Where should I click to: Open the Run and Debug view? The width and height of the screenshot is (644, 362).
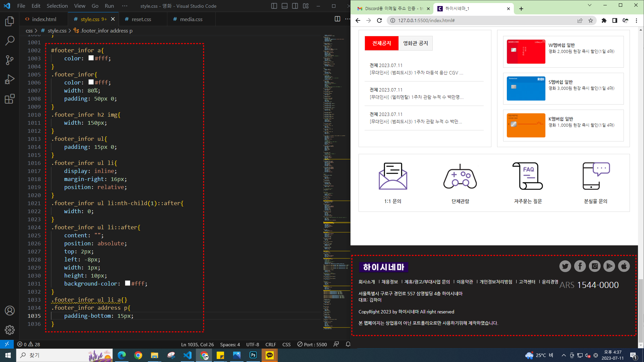point(10,79)
